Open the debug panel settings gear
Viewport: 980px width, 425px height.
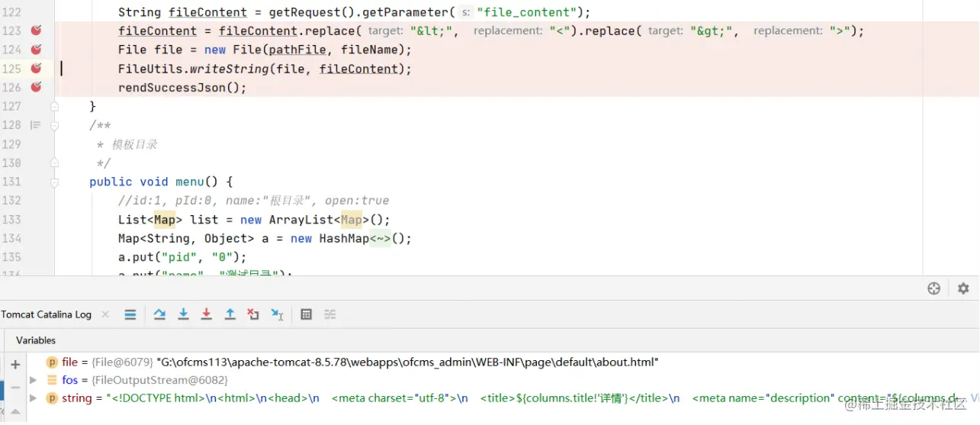(x=963, y=288)
